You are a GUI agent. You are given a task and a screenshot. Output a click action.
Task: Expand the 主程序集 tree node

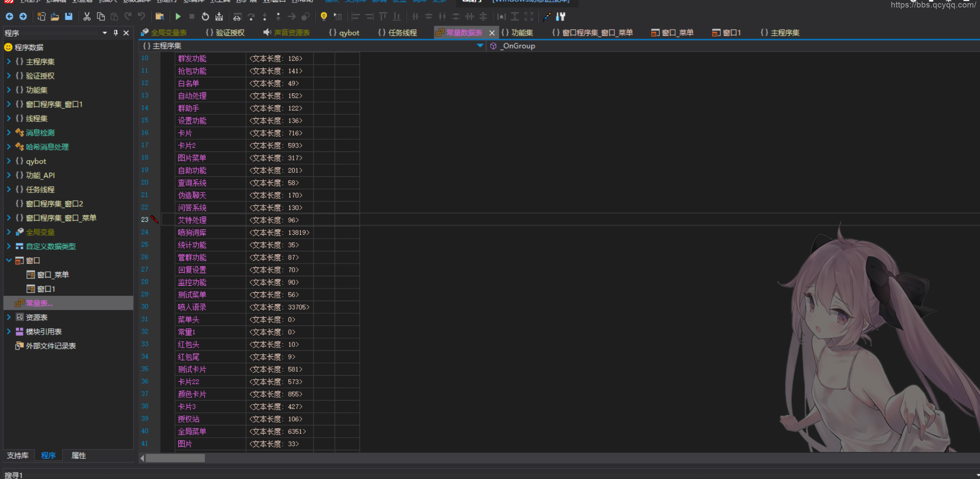9,62
